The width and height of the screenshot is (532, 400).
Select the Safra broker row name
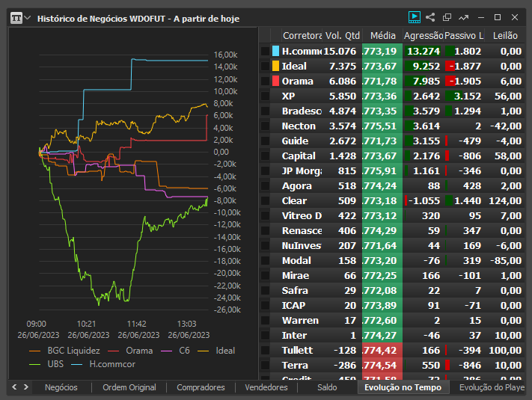(x=295, y=290)
